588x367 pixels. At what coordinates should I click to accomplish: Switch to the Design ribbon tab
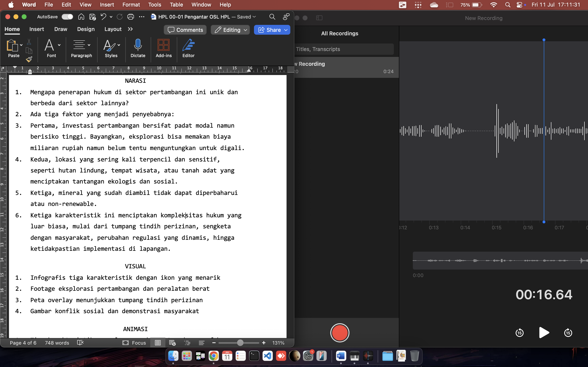coord(86,29)
